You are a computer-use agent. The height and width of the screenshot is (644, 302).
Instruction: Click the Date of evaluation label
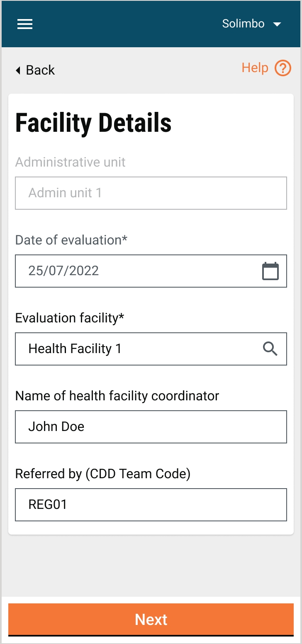tap(71, 240)
